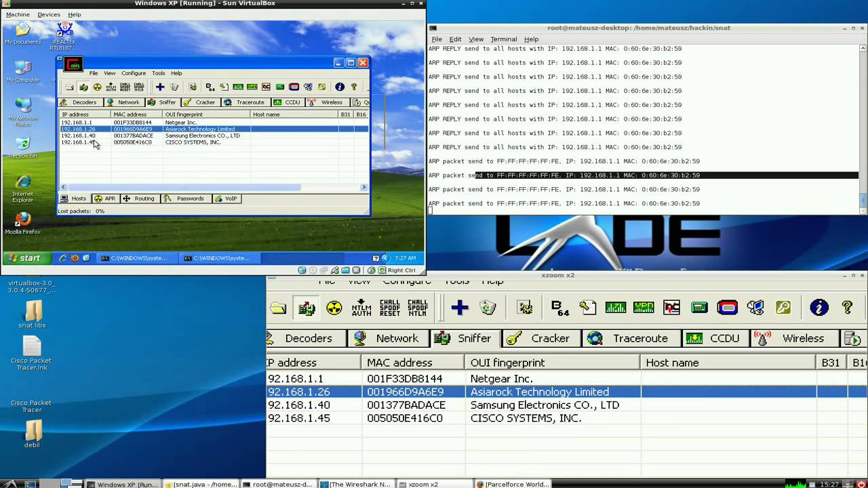Toggle the Start/Stop Sniffer icon in Cain's toolbar
Screen dimensions: 868x488
point(83,87)
